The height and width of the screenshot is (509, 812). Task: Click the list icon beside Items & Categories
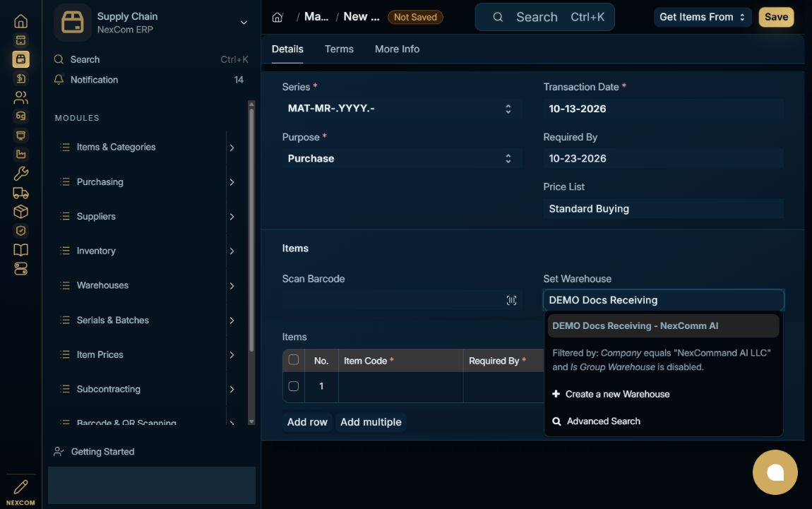click(65, 147)
